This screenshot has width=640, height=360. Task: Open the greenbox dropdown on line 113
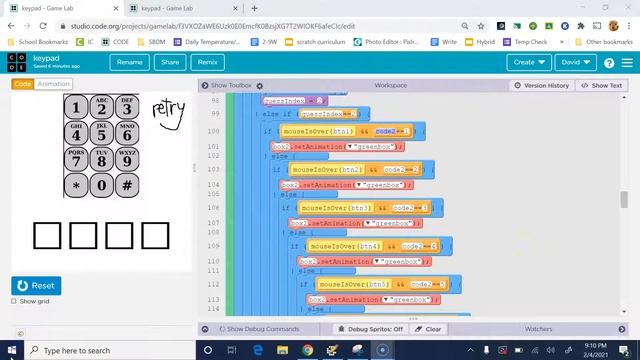pyautogui.click(x=386, y=300)
